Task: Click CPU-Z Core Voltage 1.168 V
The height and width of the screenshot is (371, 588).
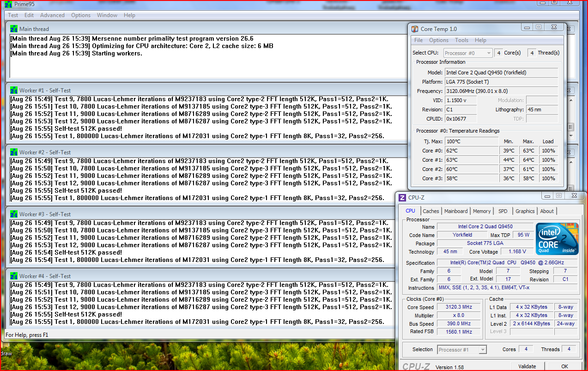Action: click(517, 251)
